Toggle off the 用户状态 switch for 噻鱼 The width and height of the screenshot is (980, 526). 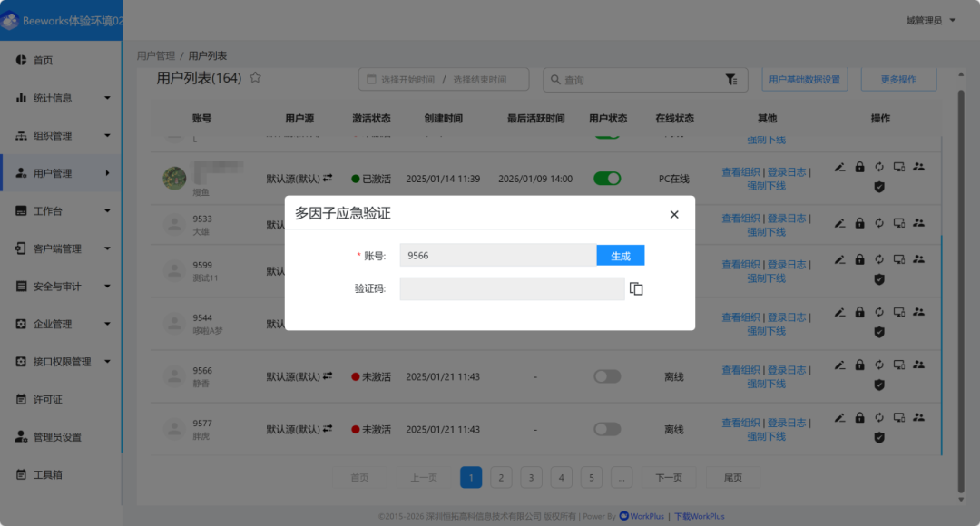pos(607,178)
